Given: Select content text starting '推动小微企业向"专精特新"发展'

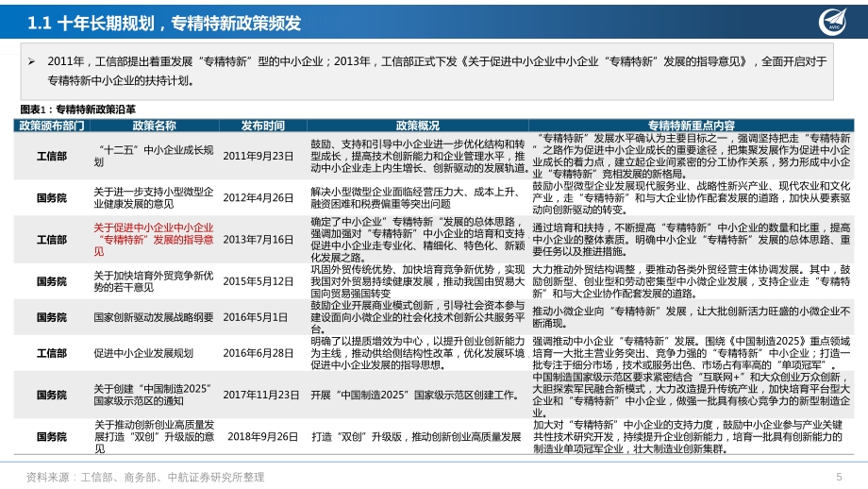Looking at the screenshot, I should pyautogui.click(x=692, y=317).
